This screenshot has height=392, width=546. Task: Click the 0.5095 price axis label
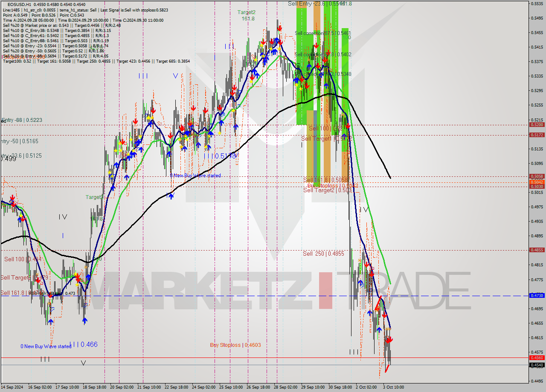537,163
